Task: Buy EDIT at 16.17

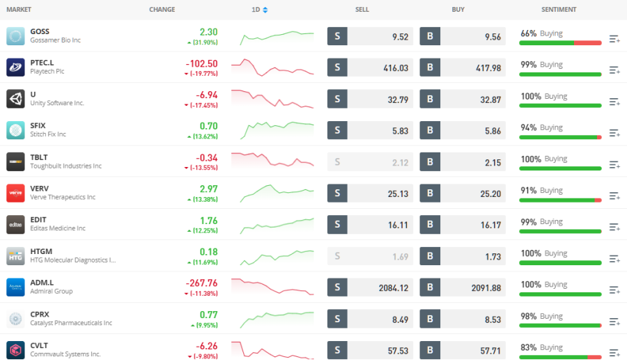Action: pyautogui.click(x=463, y=225)
